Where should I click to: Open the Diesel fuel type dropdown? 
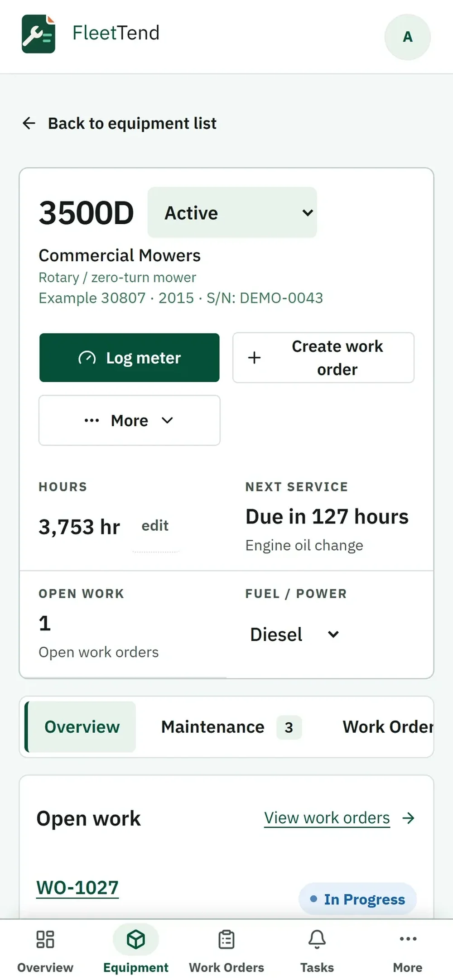294,634
